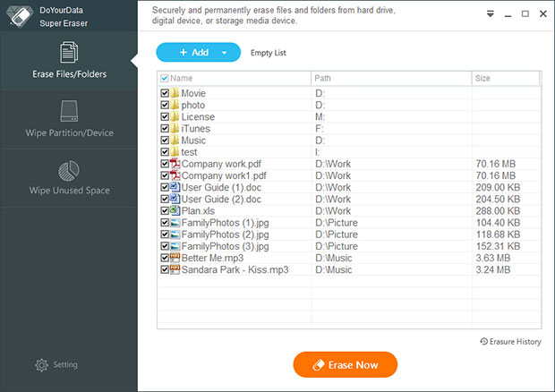Select the Music folder name
The width and height of the screenshot is (555, 392).
[x=193, y=141]
